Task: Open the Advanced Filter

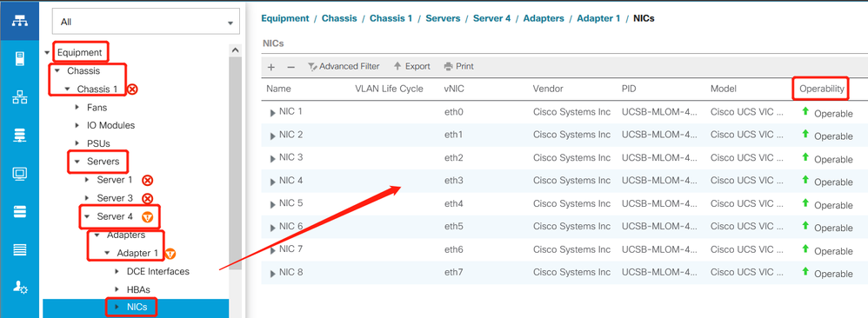Action: (x=344, y=66)
